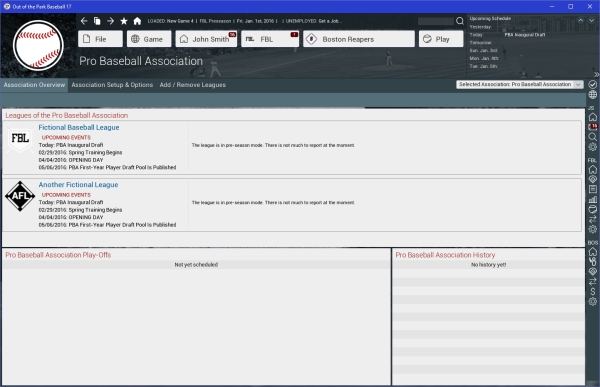The image size is (600, 387).
Task: Open the FBL bar chart statistics icon
Action: coord(592,199)
